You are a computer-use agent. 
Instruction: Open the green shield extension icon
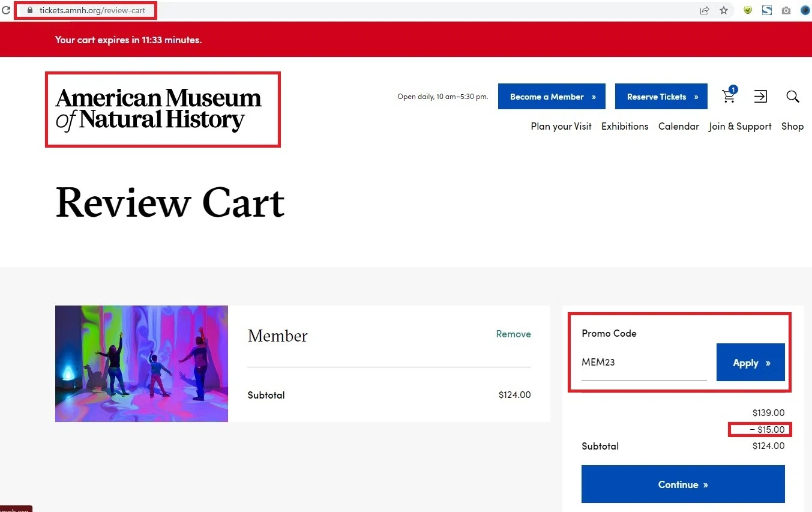(748, 10)
